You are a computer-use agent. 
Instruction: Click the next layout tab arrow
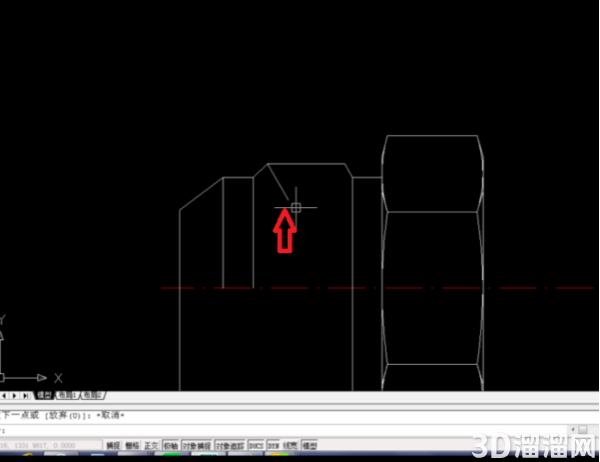[x=14, y=395]
